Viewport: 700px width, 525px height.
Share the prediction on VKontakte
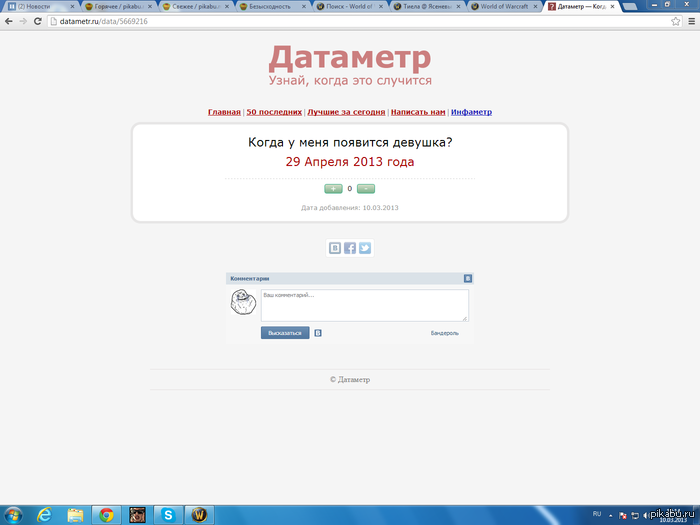pos(335,248)
